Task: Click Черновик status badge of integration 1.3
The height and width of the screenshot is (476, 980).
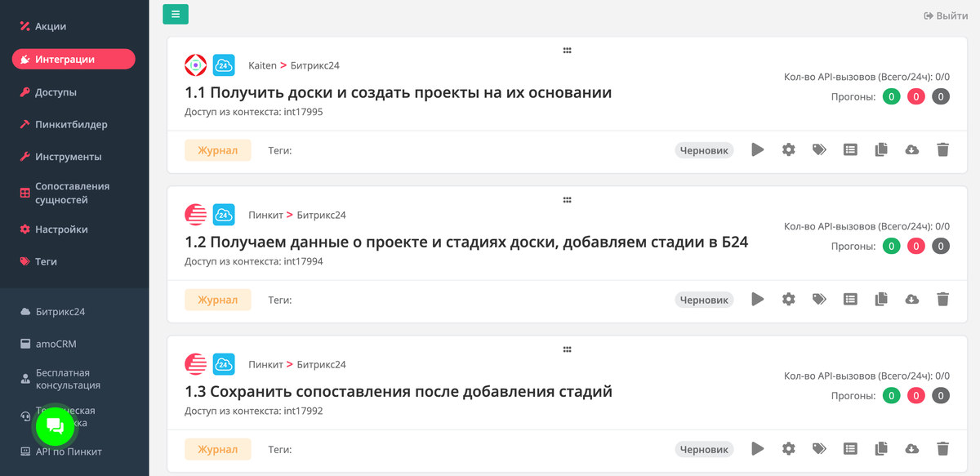Action: point(704,449)
